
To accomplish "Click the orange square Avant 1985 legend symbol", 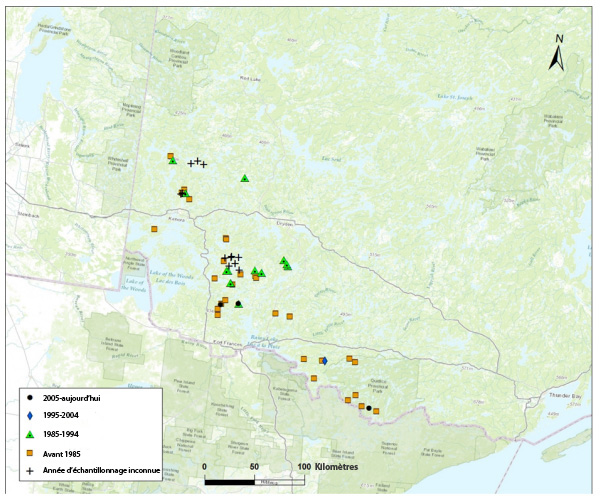I will (31, 452).
